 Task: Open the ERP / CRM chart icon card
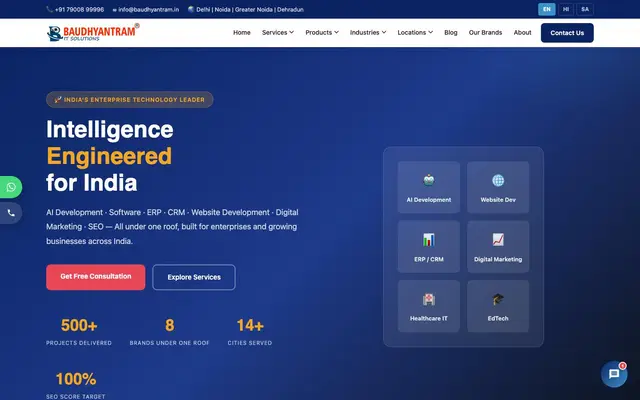429,247
